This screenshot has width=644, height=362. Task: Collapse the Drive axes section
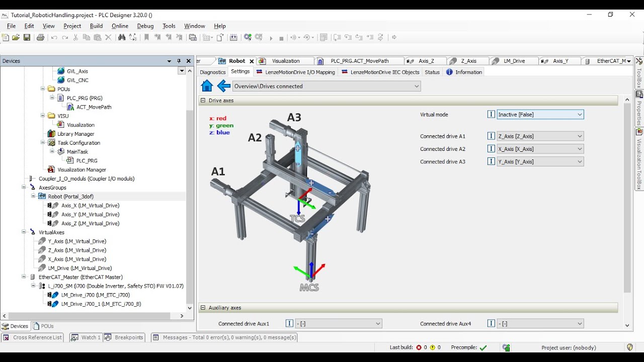(x=203, y=101)
